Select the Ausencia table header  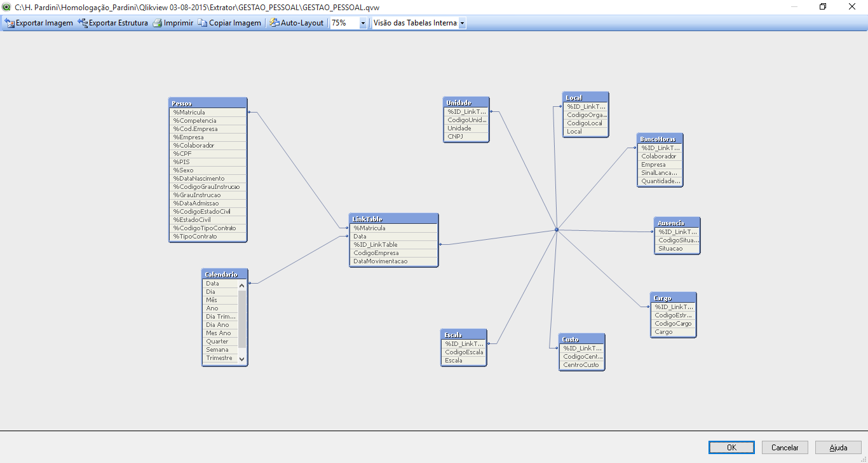click(x=677, y=223)
